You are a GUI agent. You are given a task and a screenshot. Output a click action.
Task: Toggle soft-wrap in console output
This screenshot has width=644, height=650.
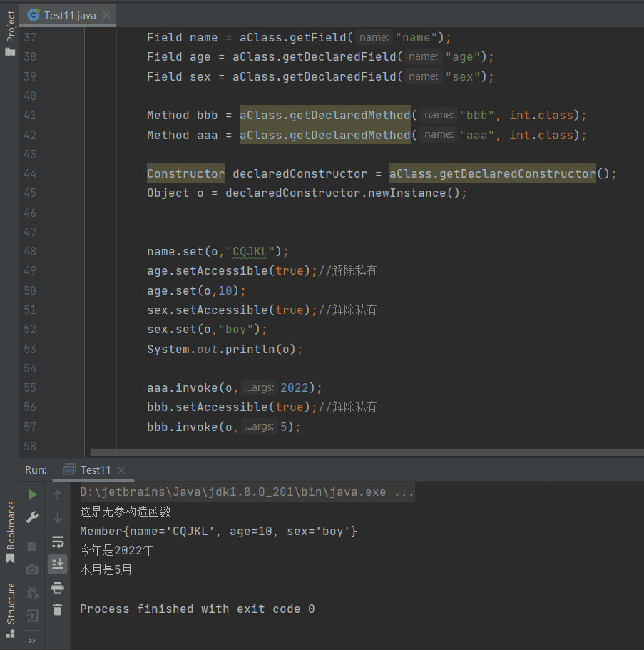click(x=58, y=542)
